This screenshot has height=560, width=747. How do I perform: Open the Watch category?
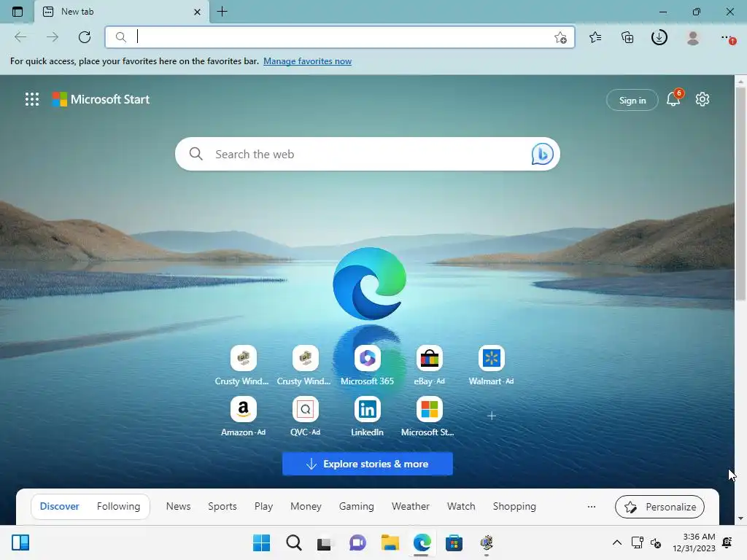click(461, 506)
